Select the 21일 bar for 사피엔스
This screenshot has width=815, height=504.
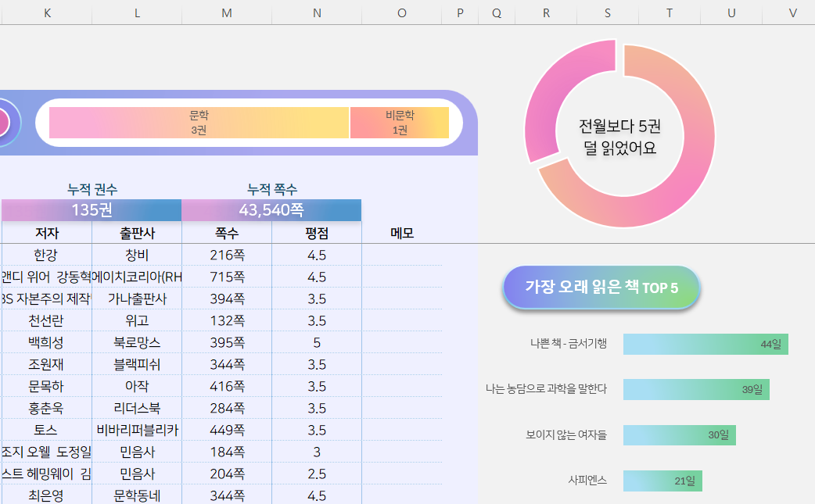(662, 481)
